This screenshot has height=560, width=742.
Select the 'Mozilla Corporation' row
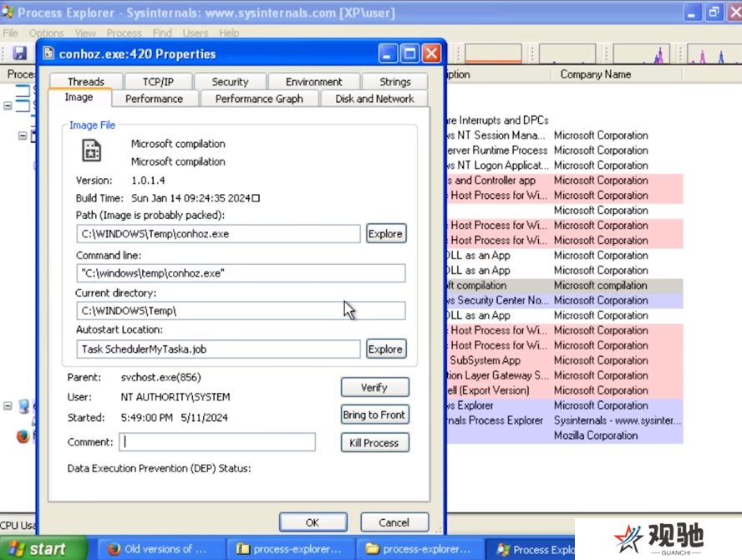pos(565,435)
